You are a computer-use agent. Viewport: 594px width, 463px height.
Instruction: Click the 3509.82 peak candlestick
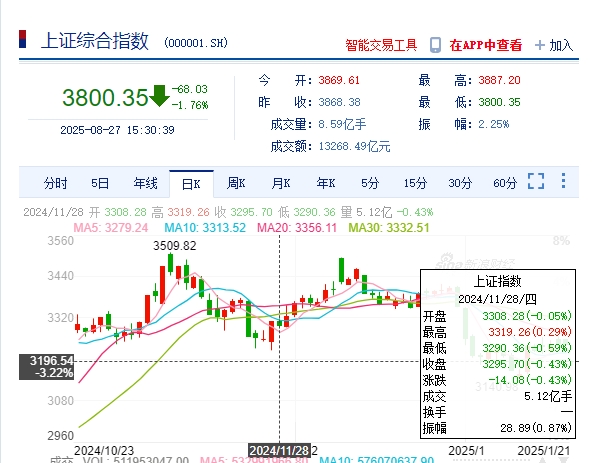(x=170, y=264)
